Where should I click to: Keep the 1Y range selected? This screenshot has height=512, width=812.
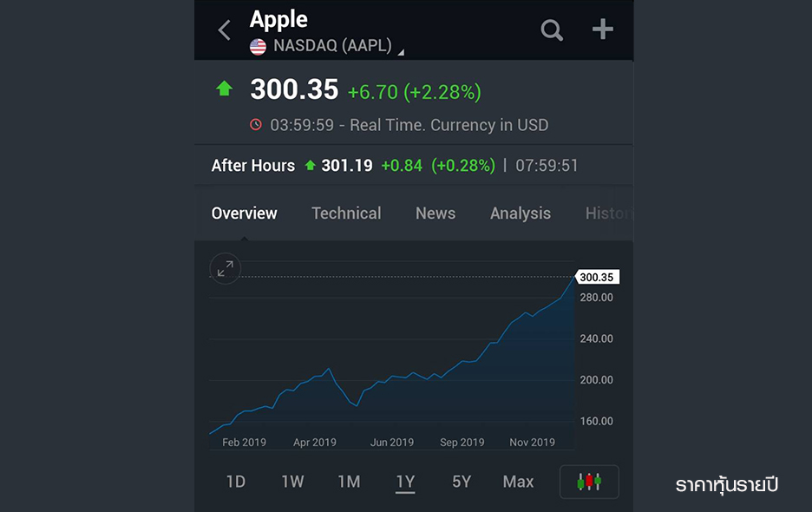click(x=405, y=482)
